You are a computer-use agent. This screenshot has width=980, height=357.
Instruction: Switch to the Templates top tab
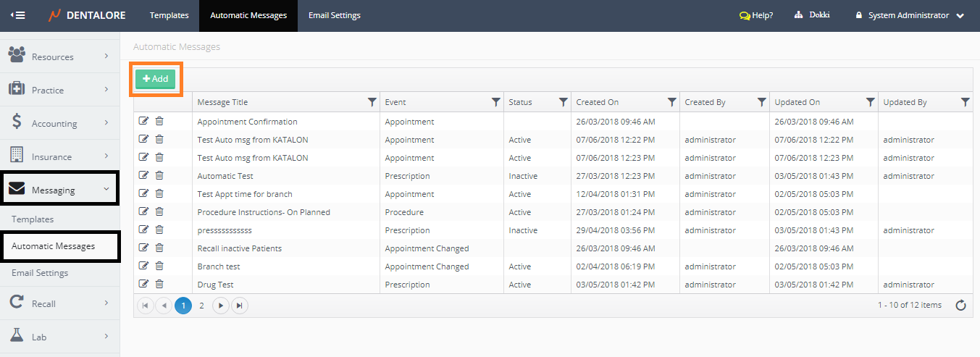tap(169, 15)
